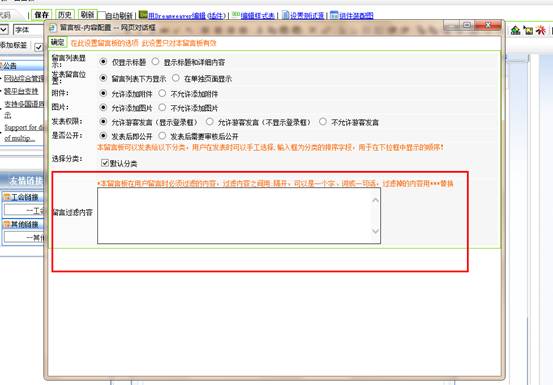Expand the 工会链接 dropdown list
This screenshot has width=553, height=385.
click(24, 210)
